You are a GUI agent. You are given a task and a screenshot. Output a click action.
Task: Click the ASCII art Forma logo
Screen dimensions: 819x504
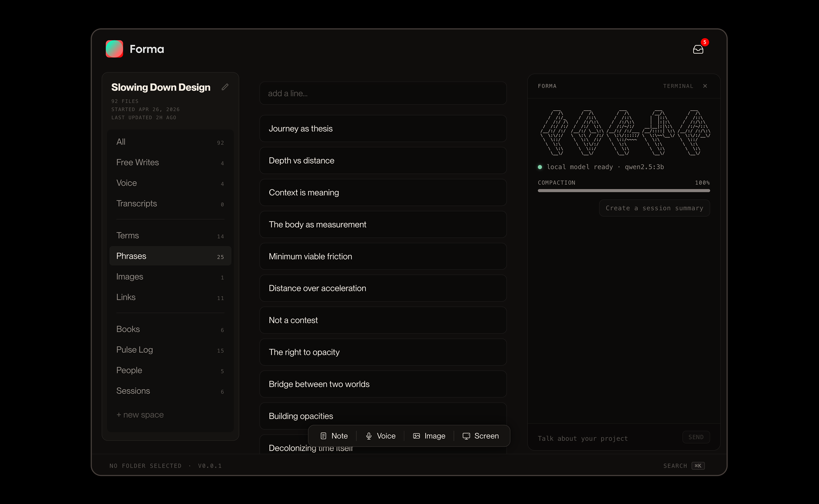[x=625, y=133]
